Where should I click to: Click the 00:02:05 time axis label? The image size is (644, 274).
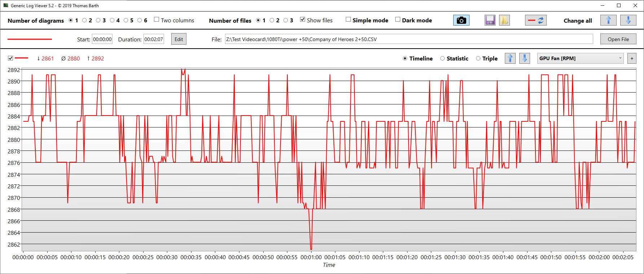click(623, 257)
